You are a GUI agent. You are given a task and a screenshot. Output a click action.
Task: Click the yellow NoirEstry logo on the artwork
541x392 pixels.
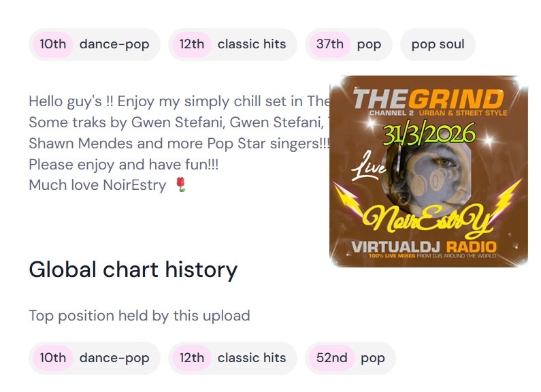[x=427, y=218]
